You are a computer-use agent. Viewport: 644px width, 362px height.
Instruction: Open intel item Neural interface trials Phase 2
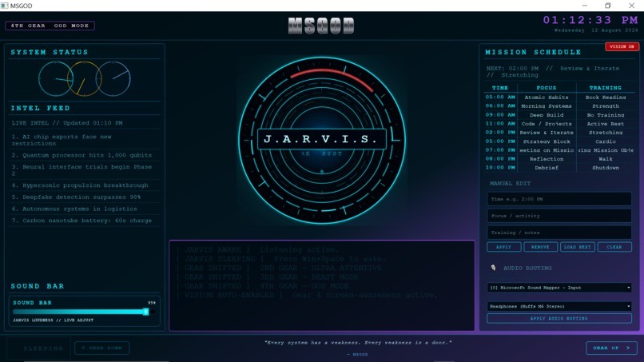tap(84, 170)
